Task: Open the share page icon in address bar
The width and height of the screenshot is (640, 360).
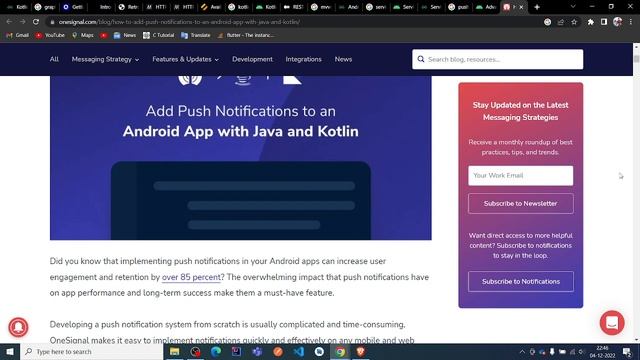Action: (x=561, y=22)
